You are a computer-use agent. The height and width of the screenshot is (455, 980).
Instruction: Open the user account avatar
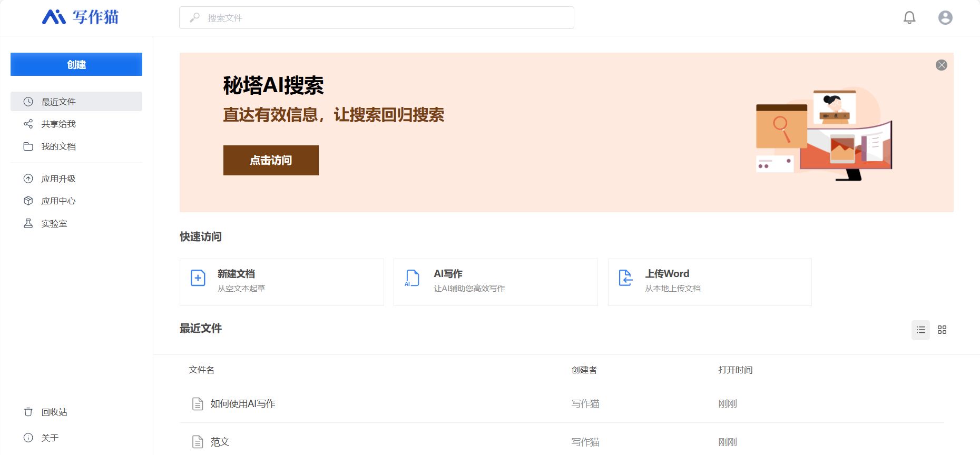tap(945, 17)
